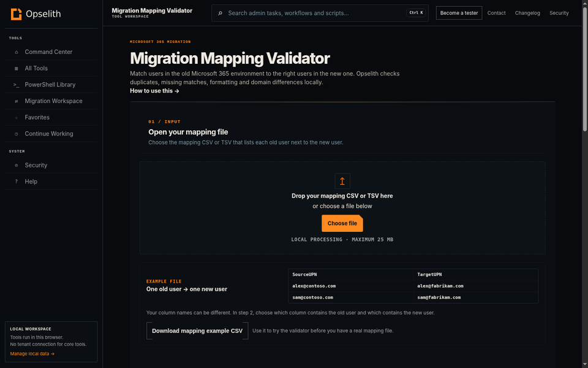588x368 pixels.
Task: Open Help in sidebar
Action: coord(51,182)
